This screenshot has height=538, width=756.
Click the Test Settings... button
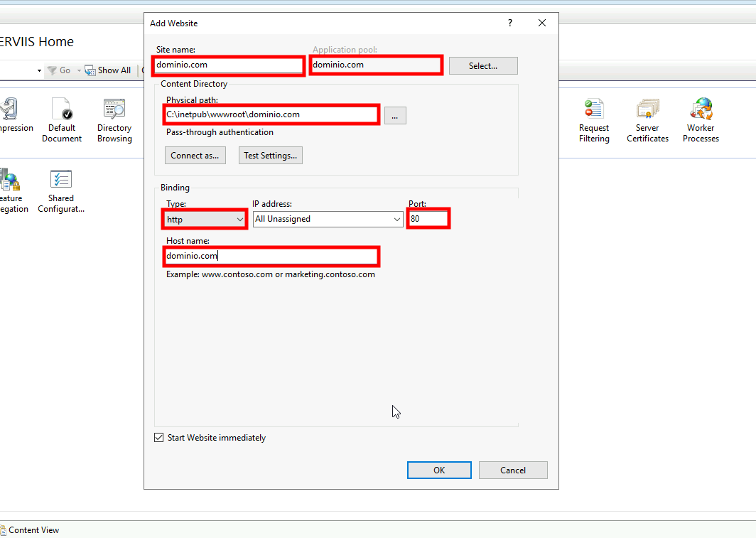(x=271, y=155)
